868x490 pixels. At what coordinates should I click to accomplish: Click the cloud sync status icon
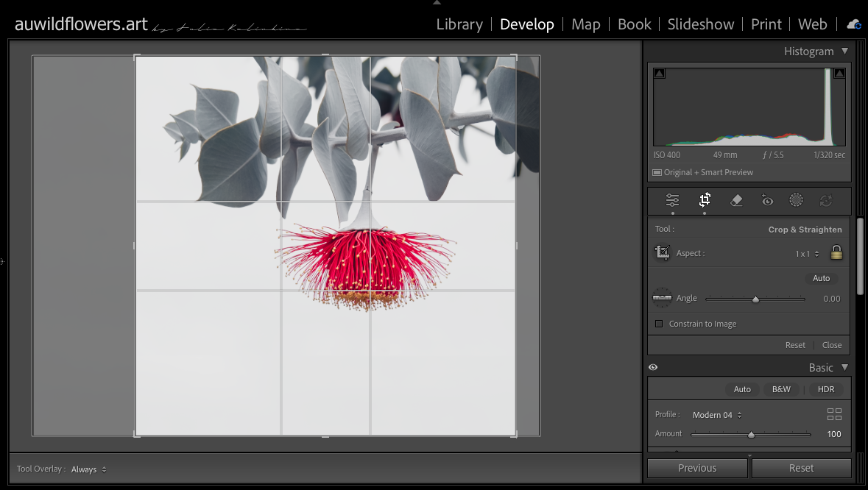pos(854,24)
